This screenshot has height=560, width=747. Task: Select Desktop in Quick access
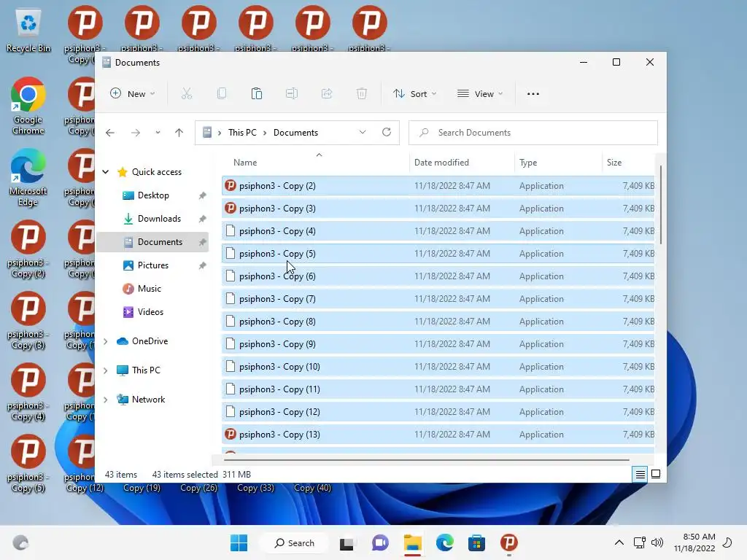[x=152, y=195]
